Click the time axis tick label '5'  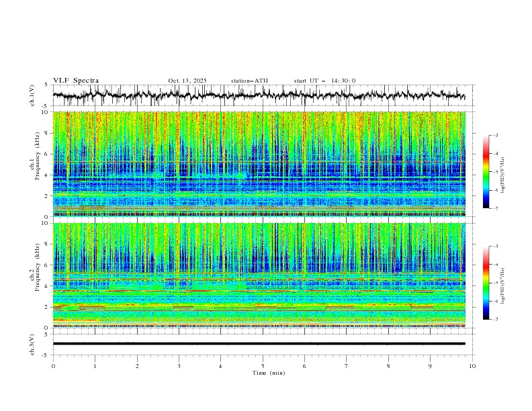point(263,366)
